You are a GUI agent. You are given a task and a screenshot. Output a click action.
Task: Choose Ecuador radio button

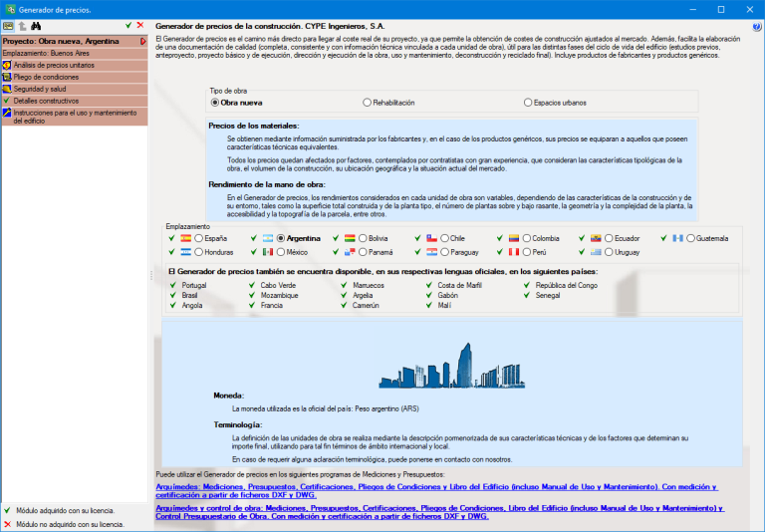tap(609, 238)
